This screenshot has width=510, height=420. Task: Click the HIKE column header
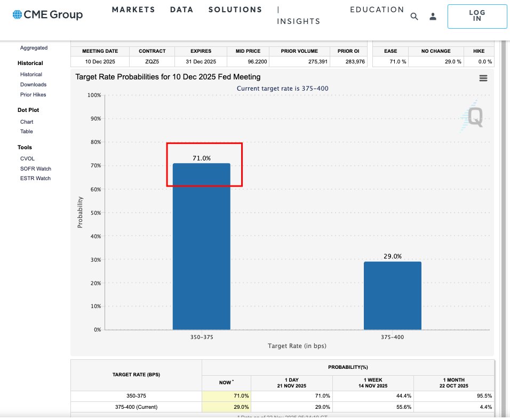479,51
